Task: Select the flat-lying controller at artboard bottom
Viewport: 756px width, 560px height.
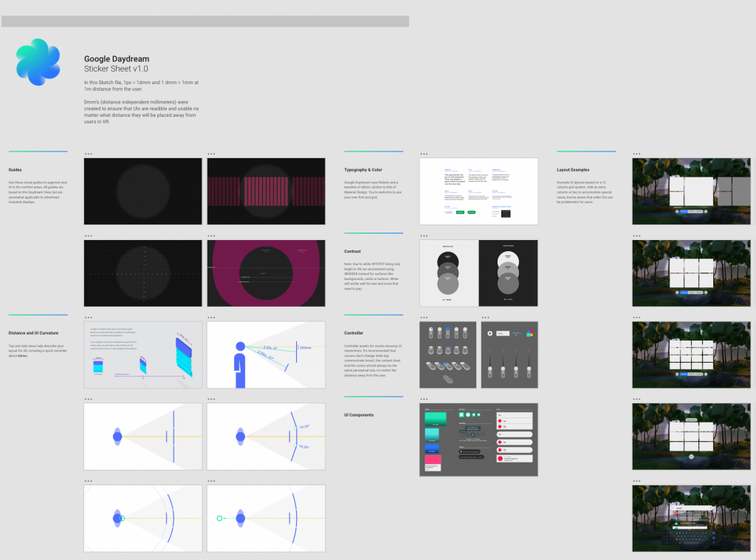Action: (447, 379)
